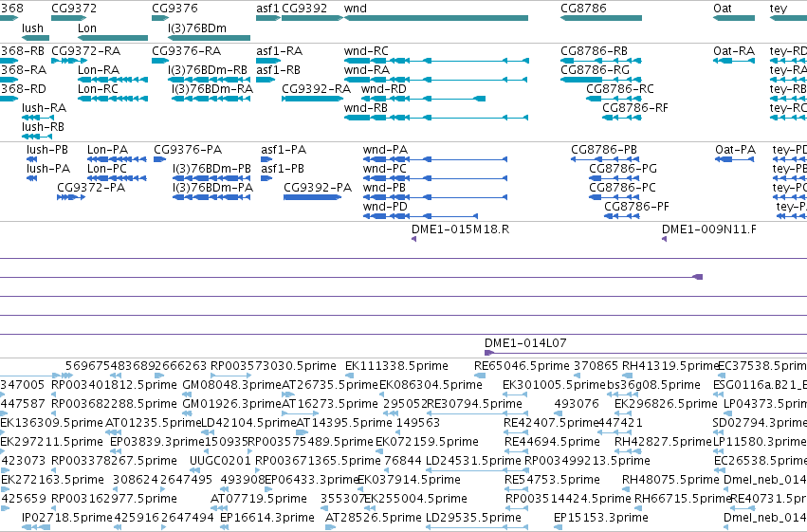The width and height of the screenshot is (807, 532).
Task: Select EST EK111338.5prime
Action: (351, 376)
